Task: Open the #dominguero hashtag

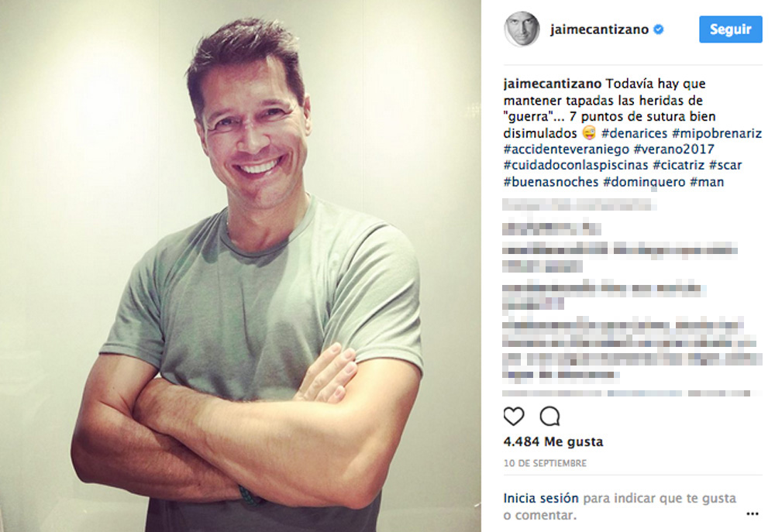Action: click(644, 182)
